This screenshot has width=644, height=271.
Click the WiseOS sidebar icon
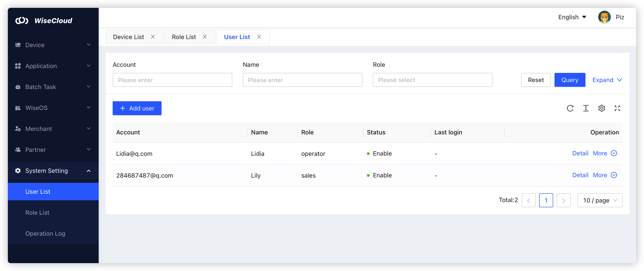pos(18,108)
